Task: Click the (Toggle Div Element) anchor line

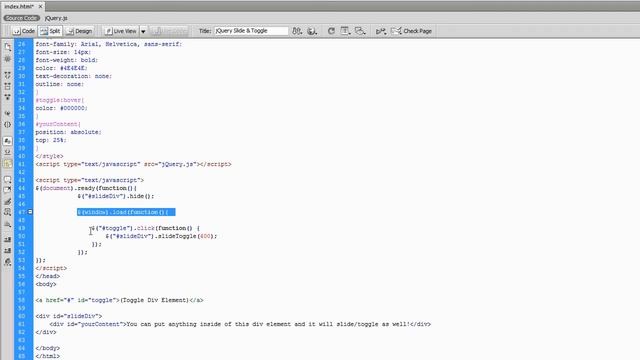Action: pos(119,300)
